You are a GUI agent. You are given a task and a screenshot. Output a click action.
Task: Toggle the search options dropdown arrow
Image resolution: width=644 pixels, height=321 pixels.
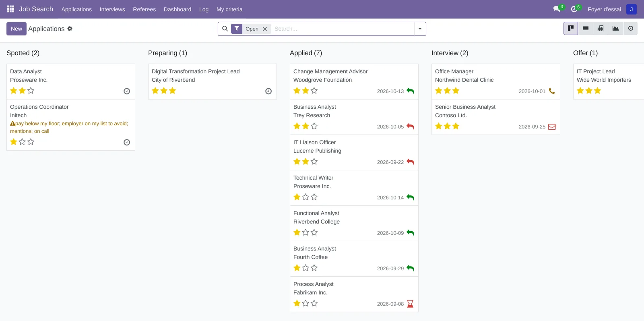click(420, 29)
